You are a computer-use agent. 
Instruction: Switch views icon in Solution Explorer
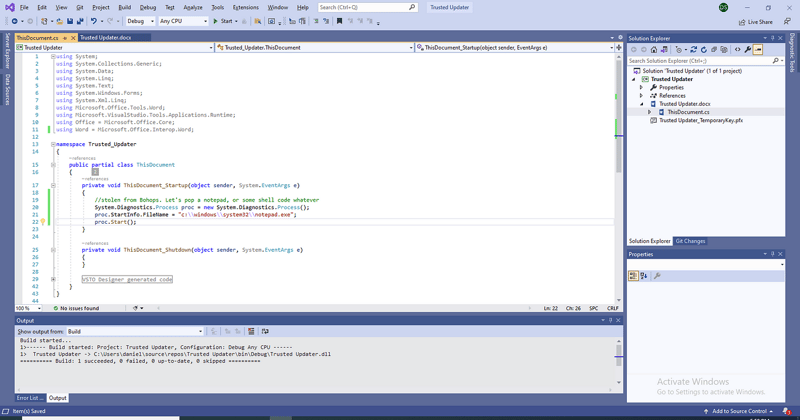tap(664, 50)
